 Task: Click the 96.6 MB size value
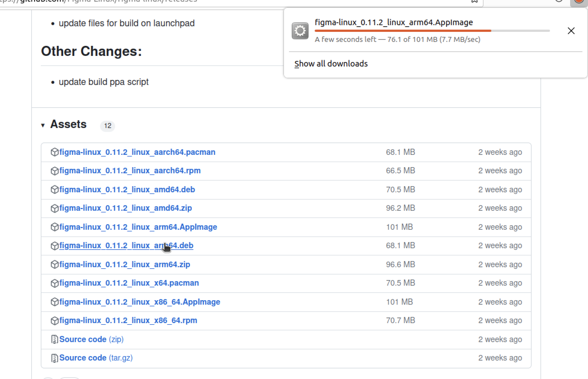click(400, 264)
